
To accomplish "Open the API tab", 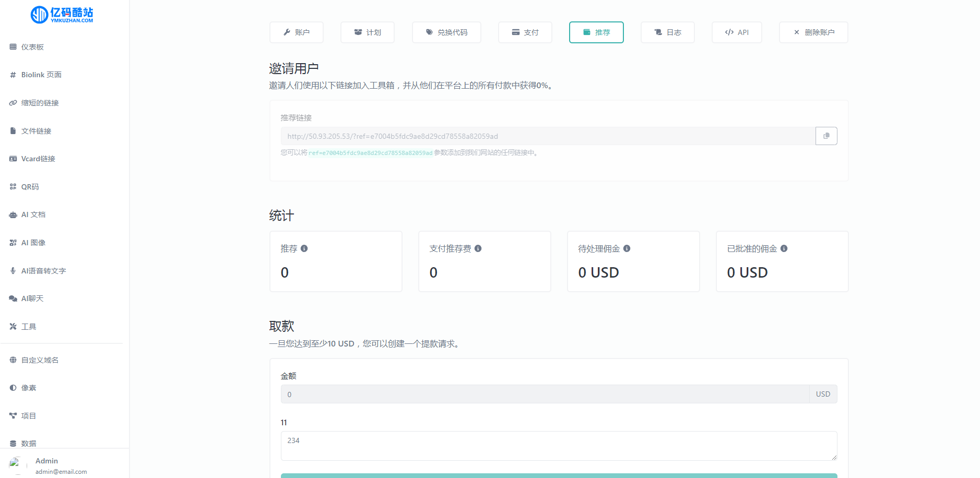I will click(x=737, y=32).
